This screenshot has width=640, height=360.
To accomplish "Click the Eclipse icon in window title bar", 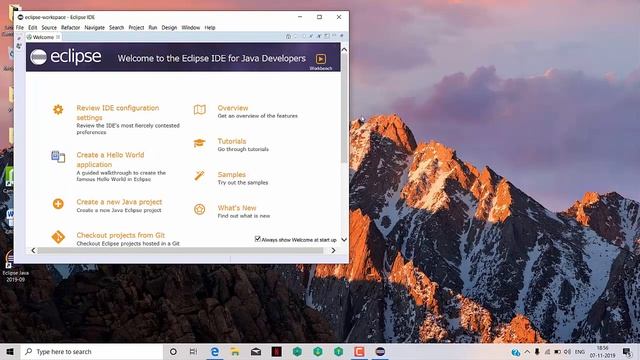I will click(x=20, y=17).
